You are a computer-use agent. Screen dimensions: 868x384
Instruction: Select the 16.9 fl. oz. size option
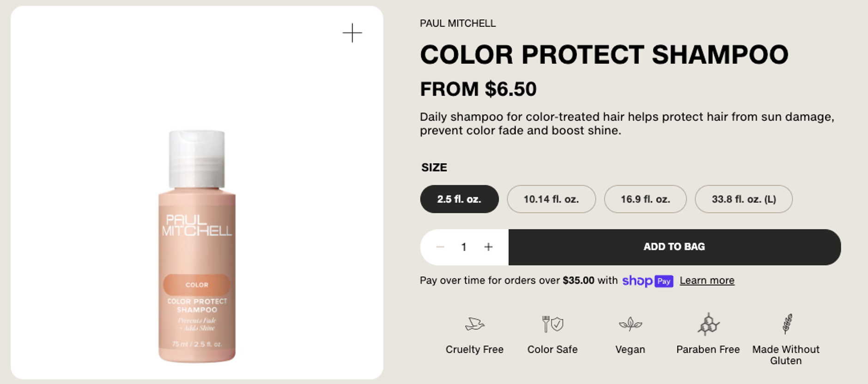click(x=645, y=199)
